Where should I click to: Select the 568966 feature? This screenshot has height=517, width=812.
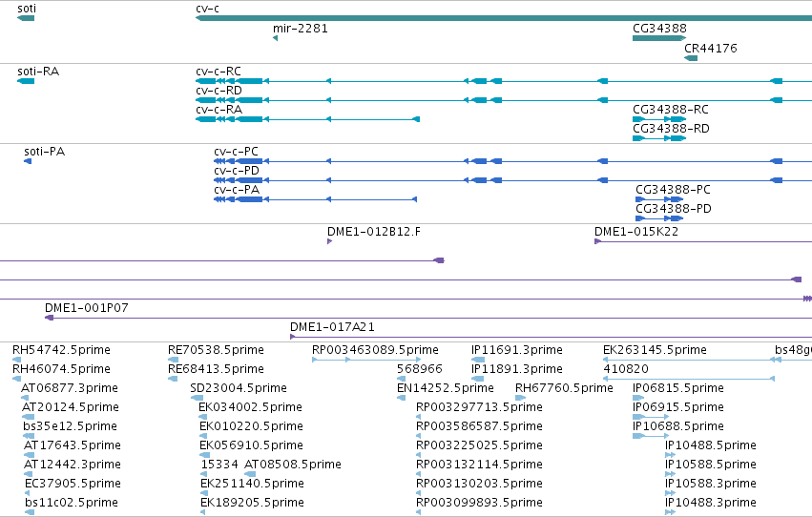[401, 379]
